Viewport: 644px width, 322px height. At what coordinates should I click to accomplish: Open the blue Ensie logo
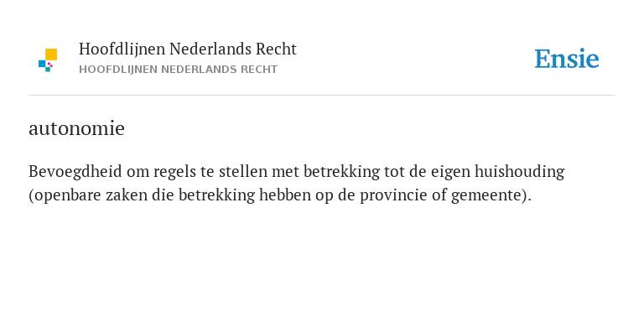pos(567,60)
